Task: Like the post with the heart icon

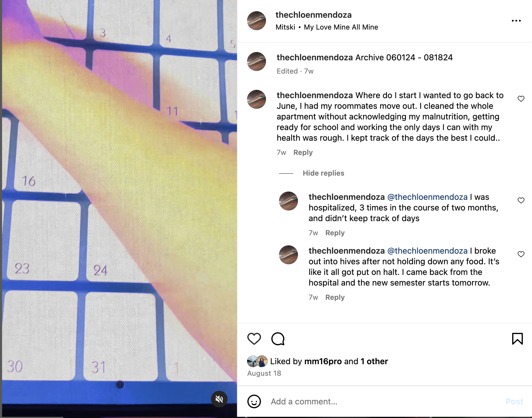Action: tap(254, 339)
